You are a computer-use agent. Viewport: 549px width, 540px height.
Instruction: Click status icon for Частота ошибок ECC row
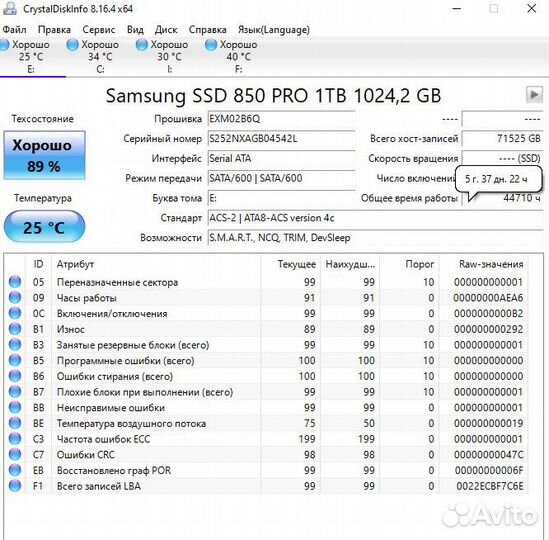coord(15,439)
